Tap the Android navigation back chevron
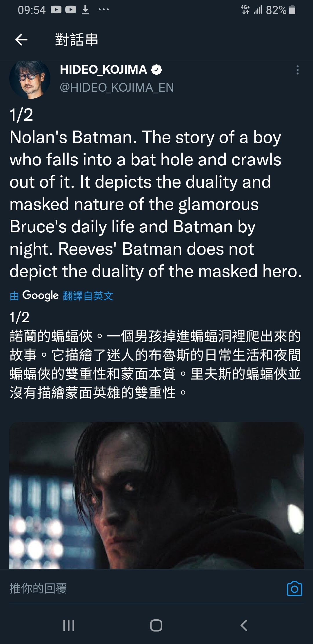Viewport: 313px width, 644px height. pos(244,625)
